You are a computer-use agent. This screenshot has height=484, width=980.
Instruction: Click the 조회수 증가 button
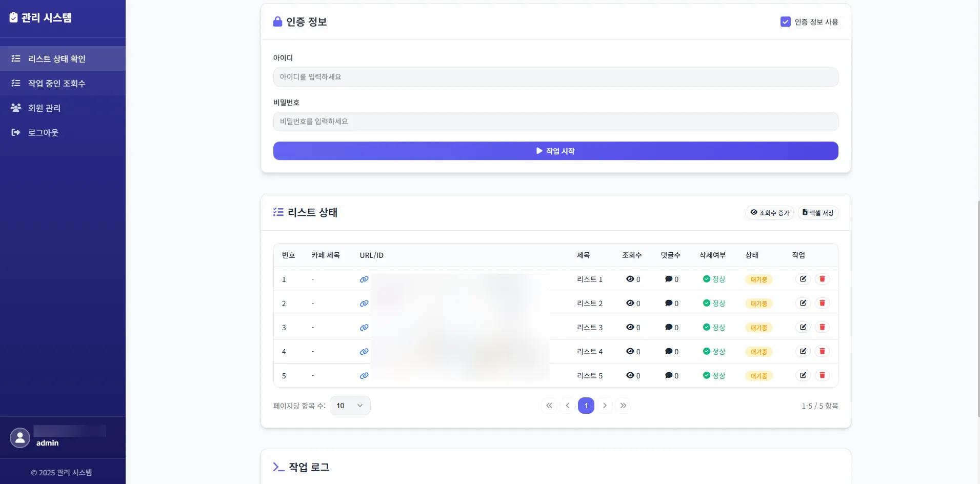[x=769, y=212]
